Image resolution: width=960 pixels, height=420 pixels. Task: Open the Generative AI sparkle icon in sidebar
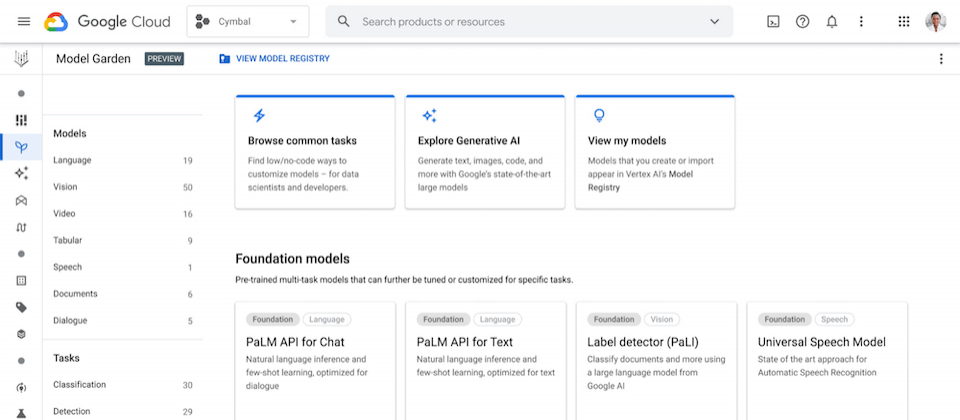[21, 174]
